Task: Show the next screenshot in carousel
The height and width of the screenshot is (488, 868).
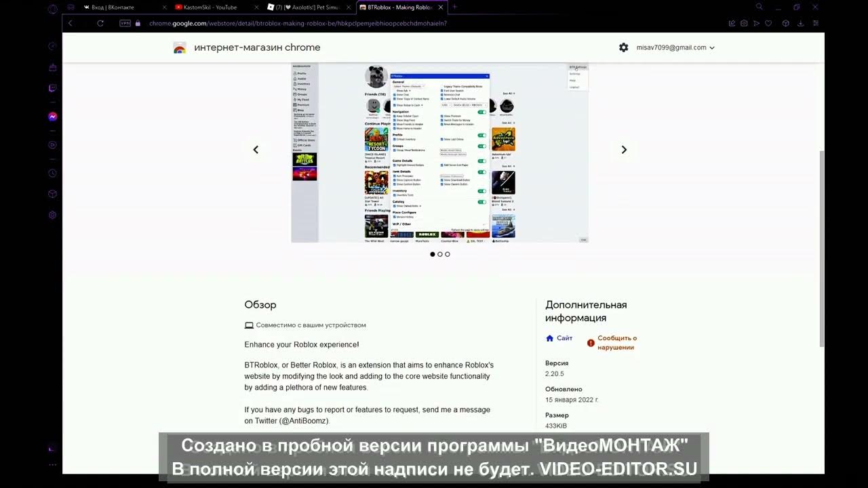Action: pos(624,150)
